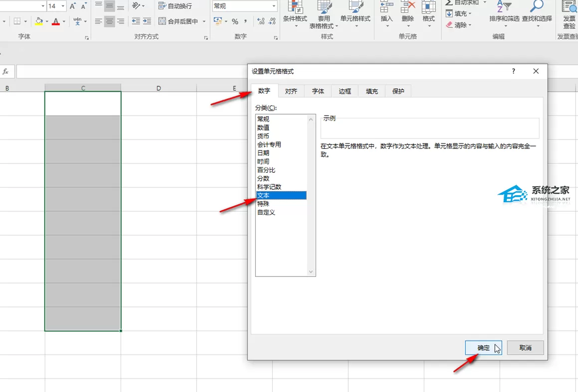Image resolution: width=578 pixels, height=392 pixels.
Task: Increase decimal places
Action: [261, 21]
